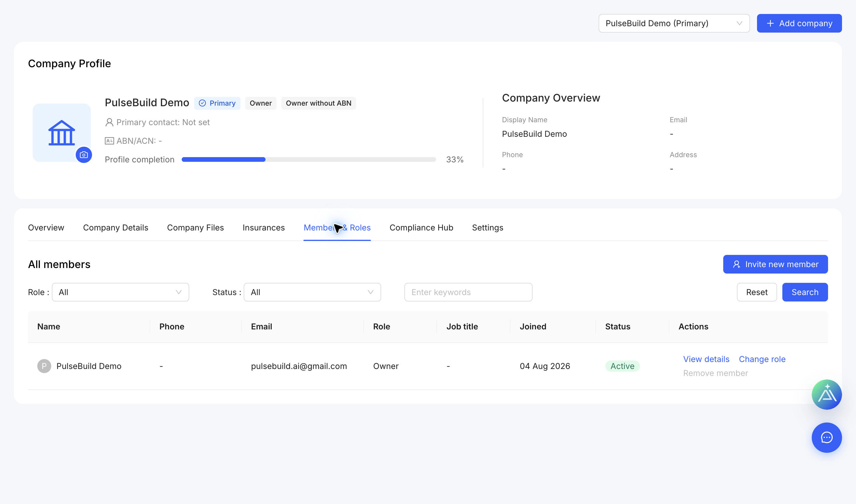Open the Compliance Hub tab
Image resolution: width=856 pixels, height=504 pixels.
(421, 228)
